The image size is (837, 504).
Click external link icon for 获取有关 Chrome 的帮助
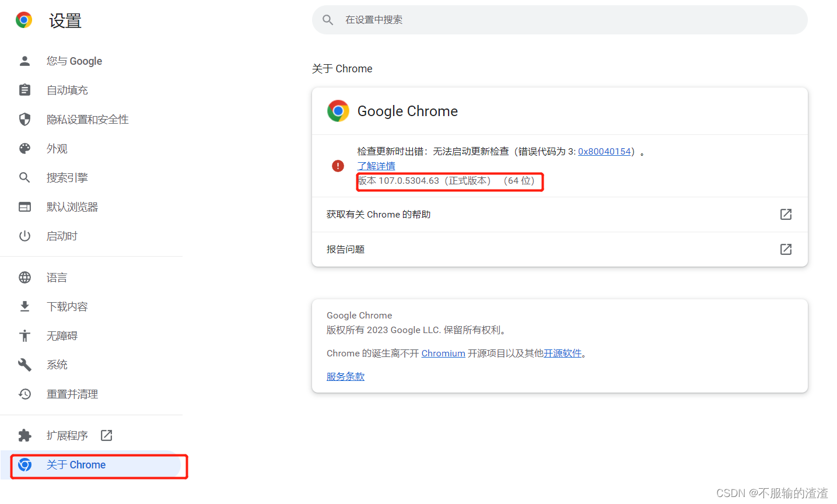point(786,214)
